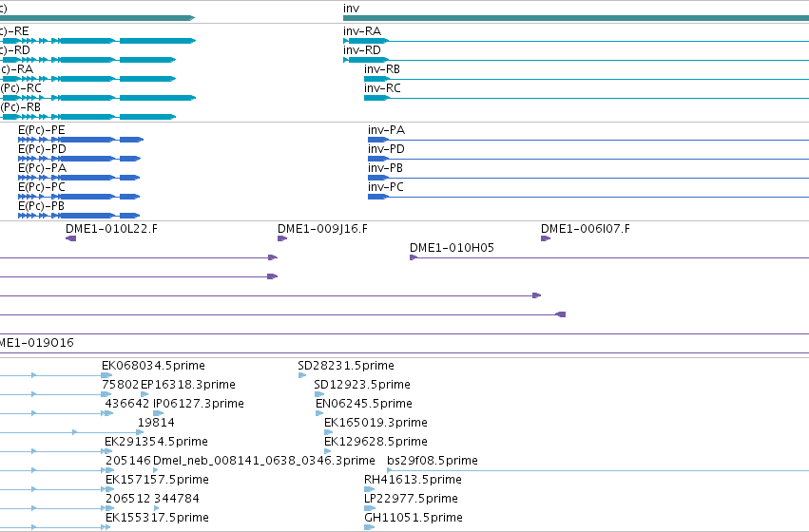
Task: Open the EK129628.5prime EST feature
Action: (328, 451)
